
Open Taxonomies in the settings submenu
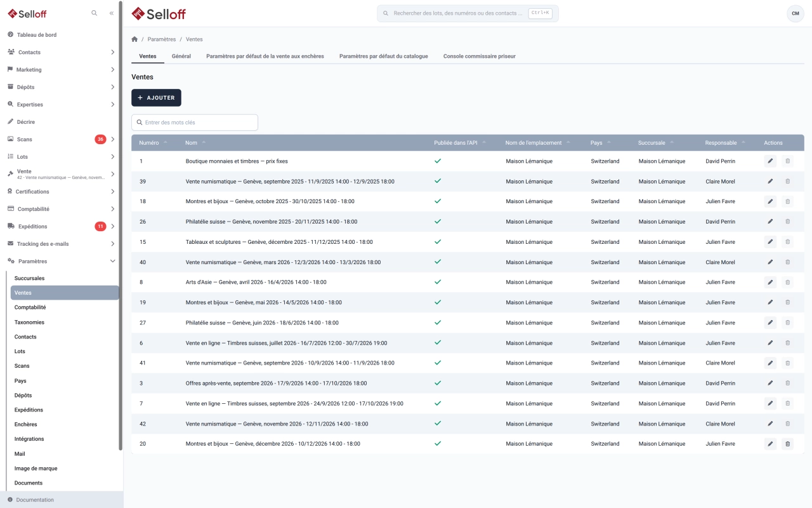click(65, 323)
